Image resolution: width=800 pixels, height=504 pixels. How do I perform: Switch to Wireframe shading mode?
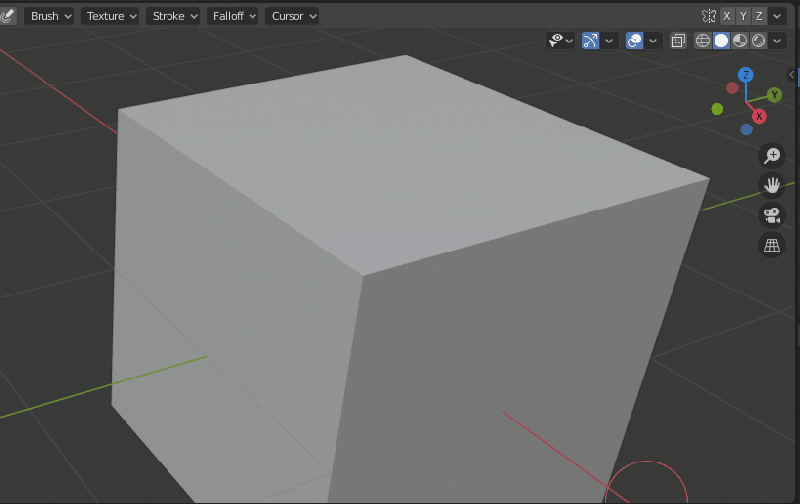tap(703, 41)
